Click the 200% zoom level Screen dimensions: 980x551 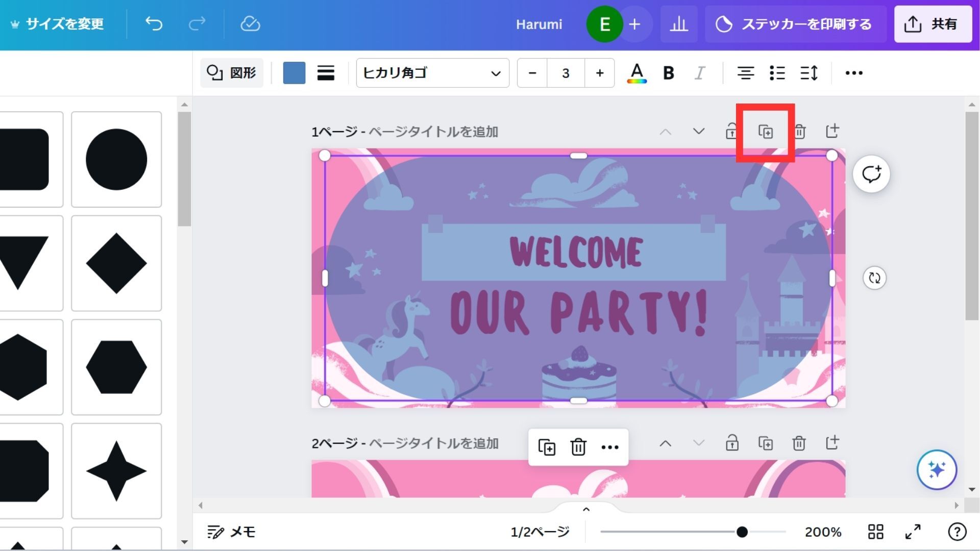click(x=823, y=532)
